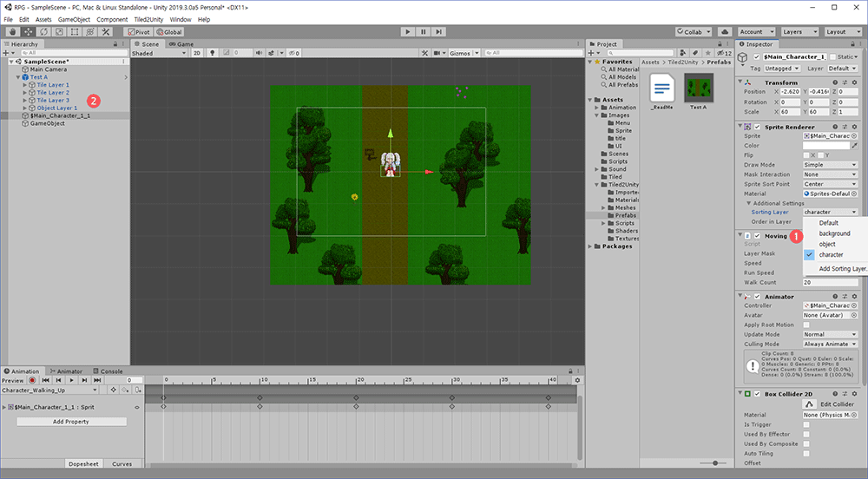
Task: Select the Scale tool
Action: point(59,32)
